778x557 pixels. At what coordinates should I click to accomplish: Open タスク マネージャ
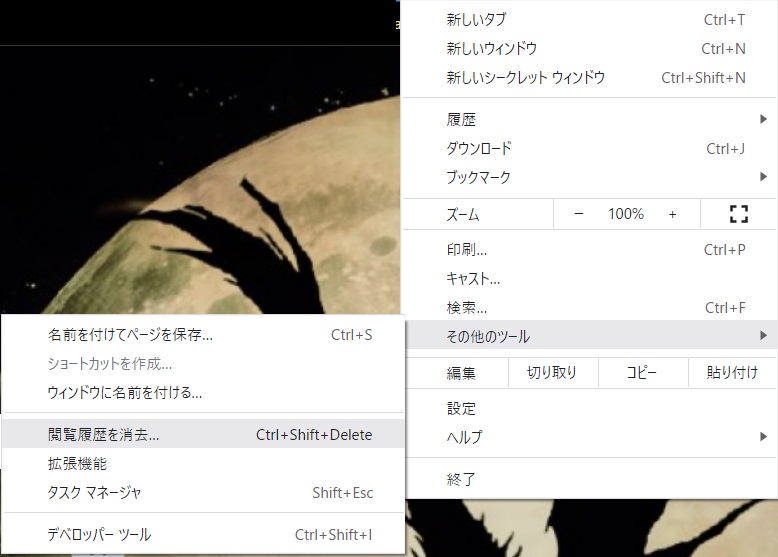click(x=203, y=493)
